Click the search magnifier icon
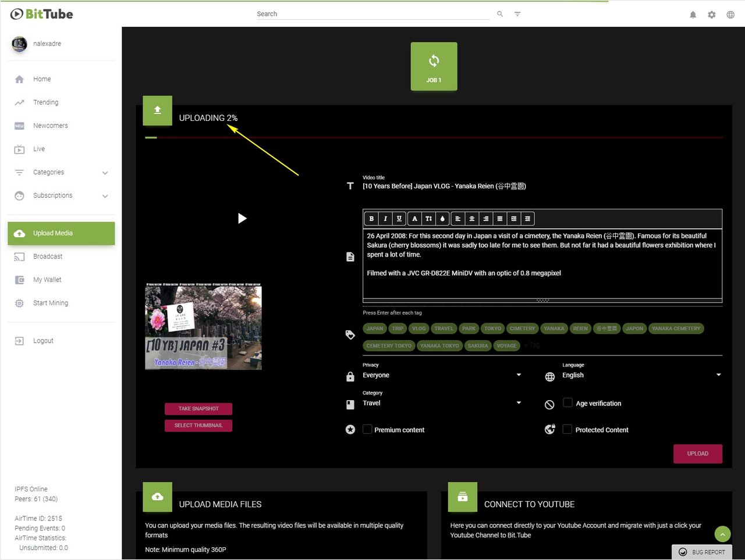The width and height of the screenshot is (745, 560). pos(500,14)
